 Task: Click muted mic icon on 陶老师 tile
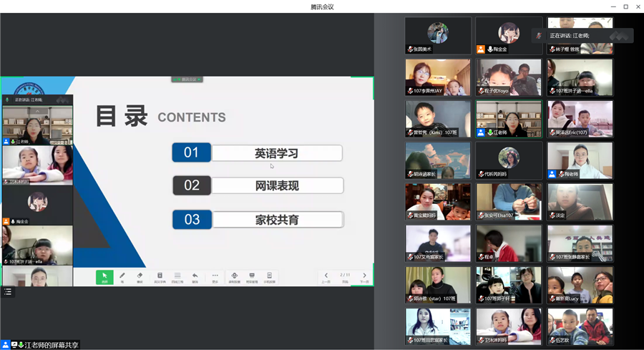[x=561, y=174]
